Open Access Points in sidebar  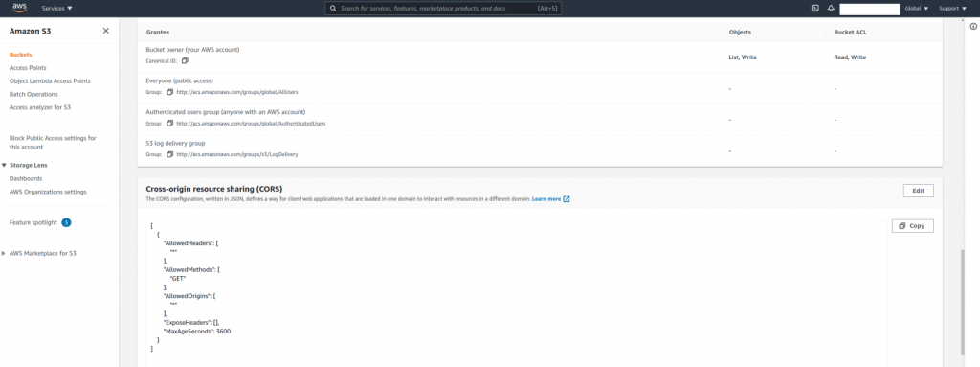pyautogui.click(x=28, y=68)
